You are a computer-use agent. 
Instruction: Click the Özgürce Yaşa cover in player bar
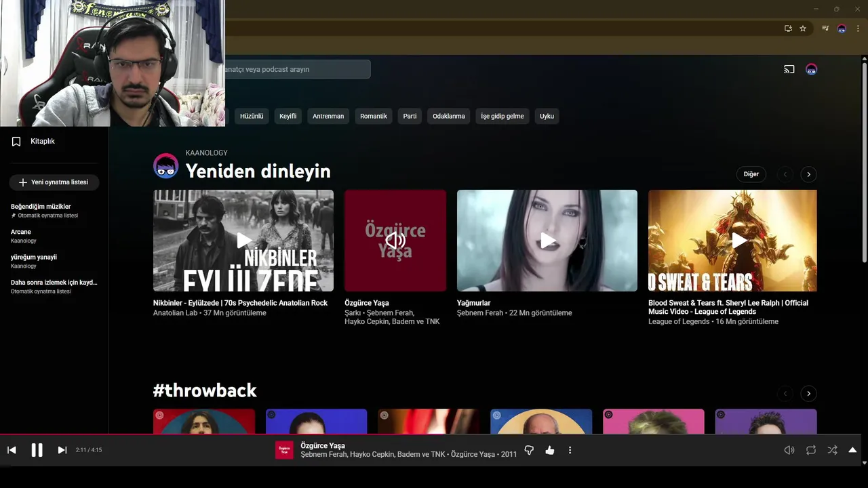pos(284,450)
